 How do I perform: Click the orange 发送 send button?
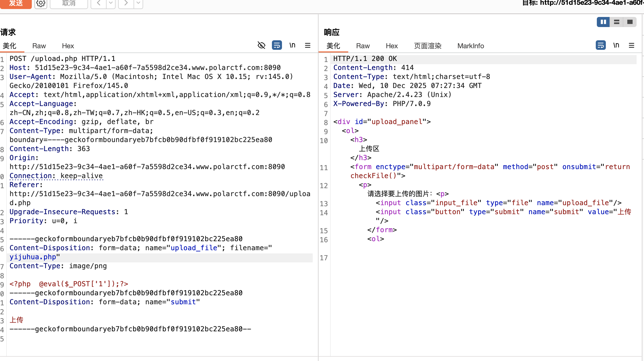pos(16,3)
